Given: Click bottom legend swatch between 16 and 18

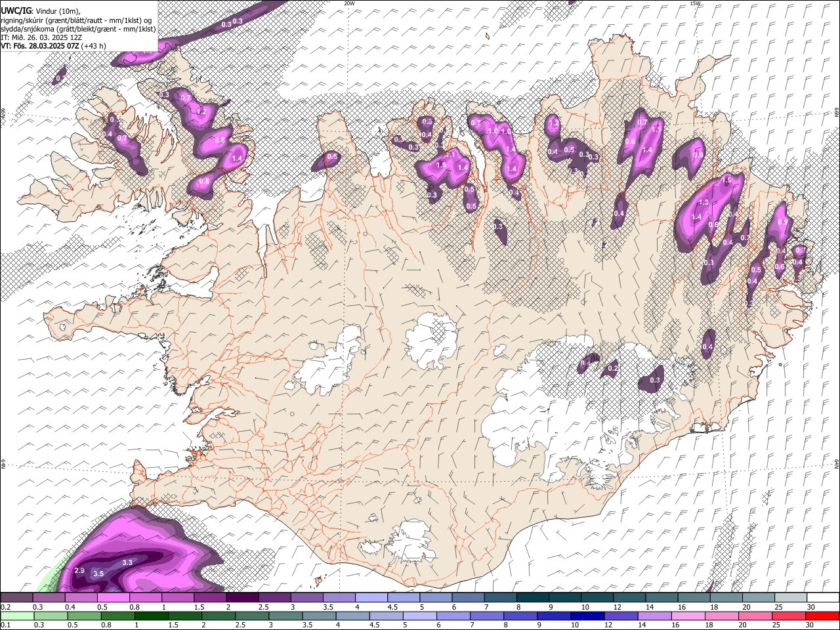Looking at the screenshot, I should pos(688,616).
